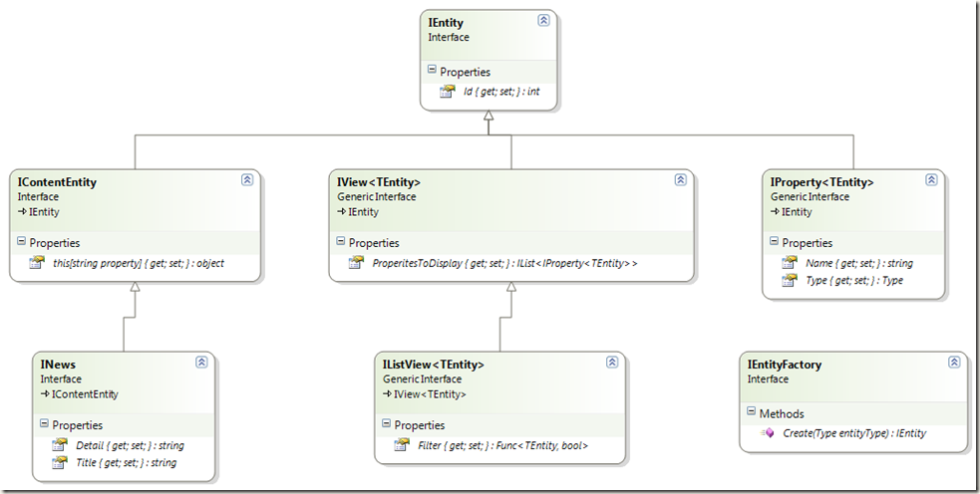This screenshot has height=494, width=980.
Task: Collapse Properties section in IProperty<TEntity>
Action: [x=774, y=241]
